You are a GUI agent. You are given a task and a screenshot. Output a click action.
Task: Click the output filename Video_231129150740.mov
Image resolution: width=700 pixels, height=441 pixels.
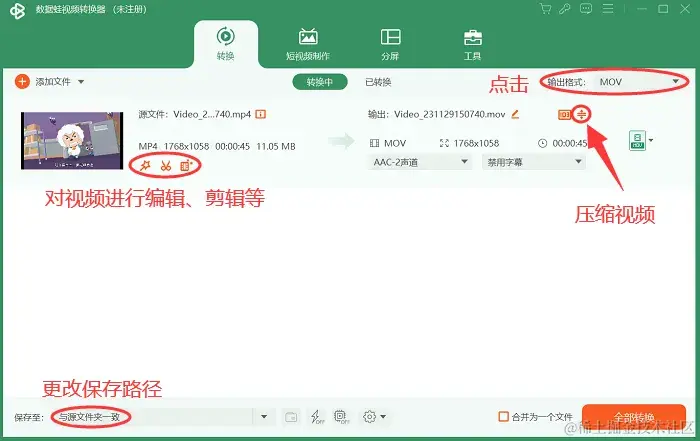click(x=450, y=114)
